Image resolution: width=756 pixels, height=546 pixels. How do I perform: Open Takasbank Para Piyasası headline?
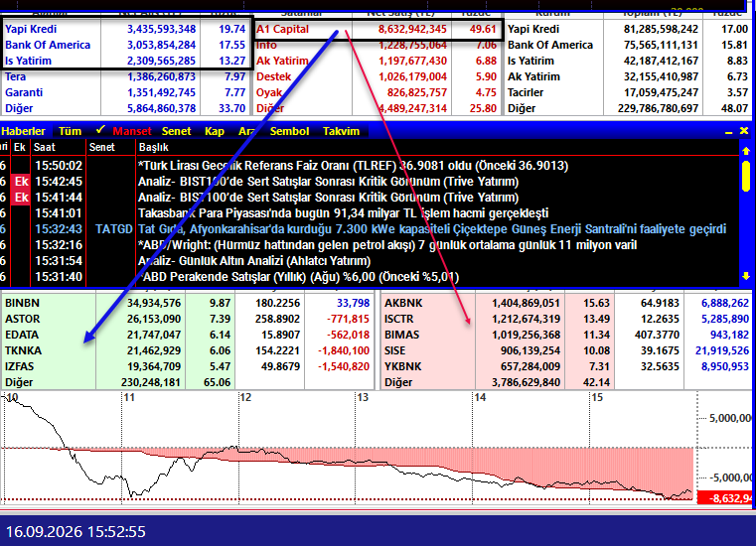pos(344,213)
